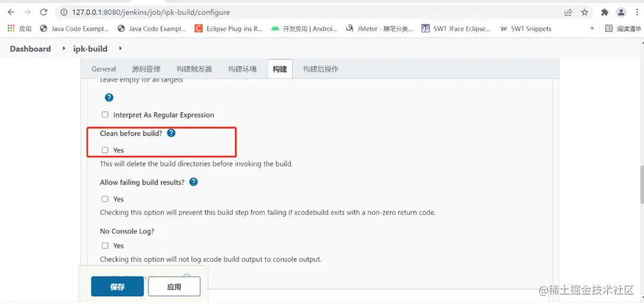Open the Android 开发应用 bookmark
The height and width of the screenshot is (306, 644).
(305, 29)
